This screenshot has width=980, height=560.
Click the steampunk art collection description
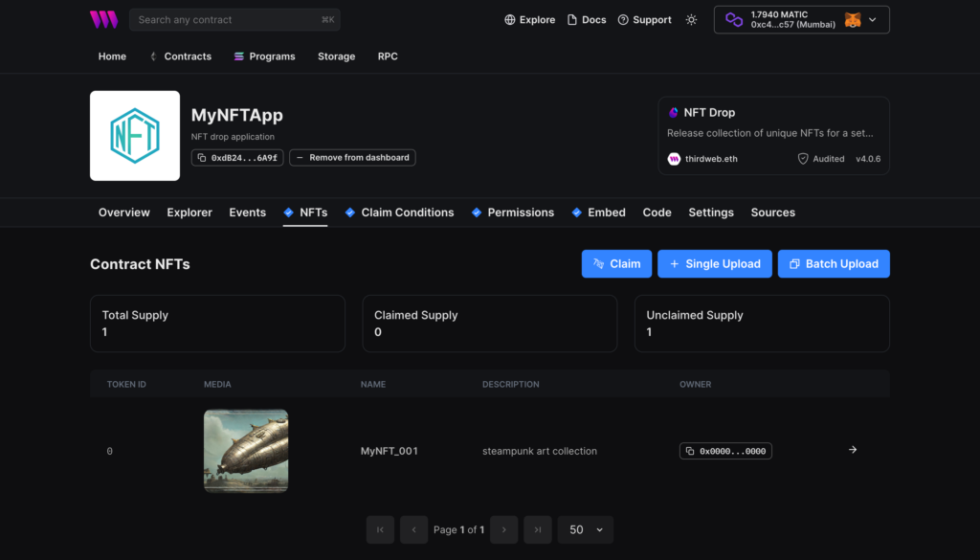[x=540, y=451]
